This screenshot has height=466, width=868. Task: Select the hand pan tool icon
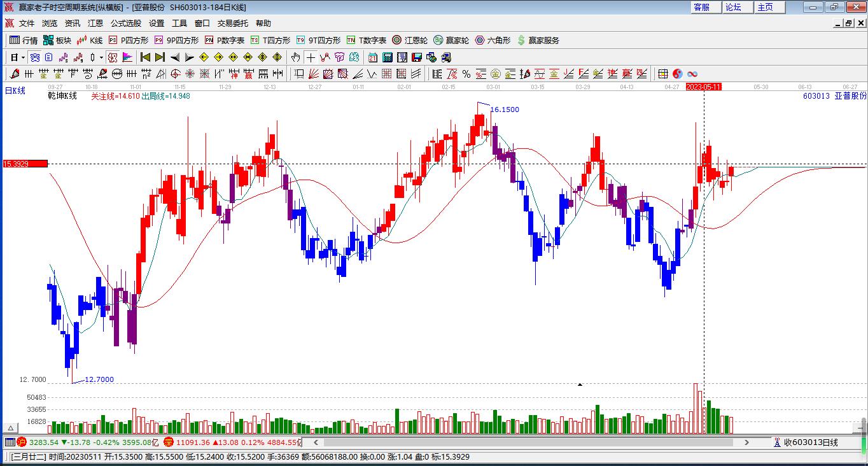coord(295,57)
